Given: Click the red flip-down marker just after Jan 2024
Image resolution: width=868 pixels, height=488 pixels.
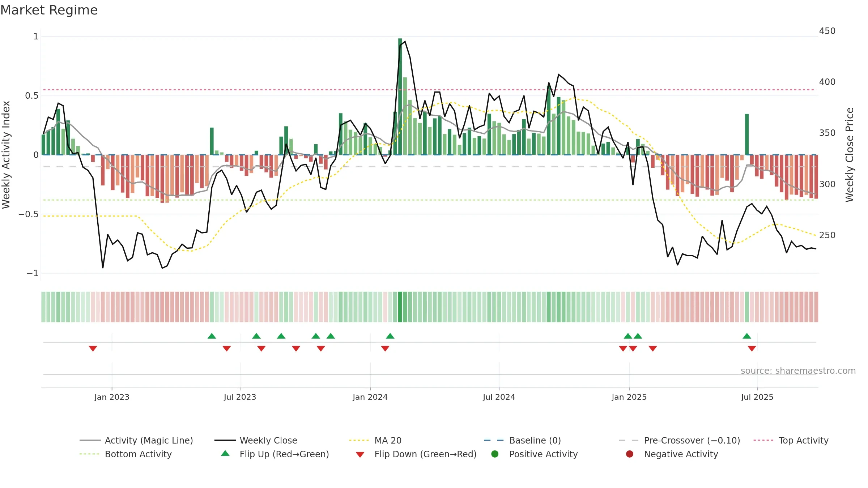Looking at the screenshot, I should 385,348.
